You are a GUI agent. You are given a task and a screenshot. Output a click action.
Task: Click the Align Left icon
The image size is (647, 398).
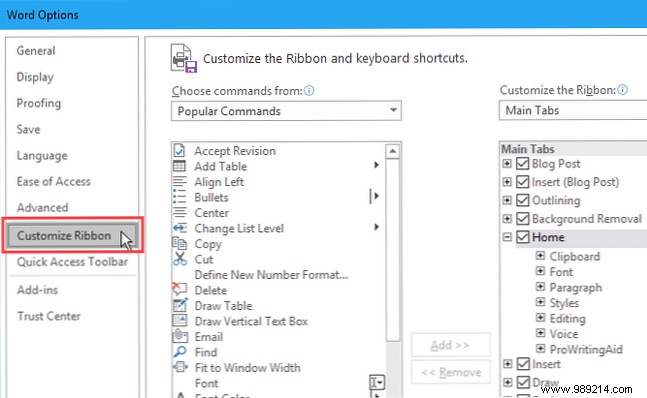click(x=179, y=182)
